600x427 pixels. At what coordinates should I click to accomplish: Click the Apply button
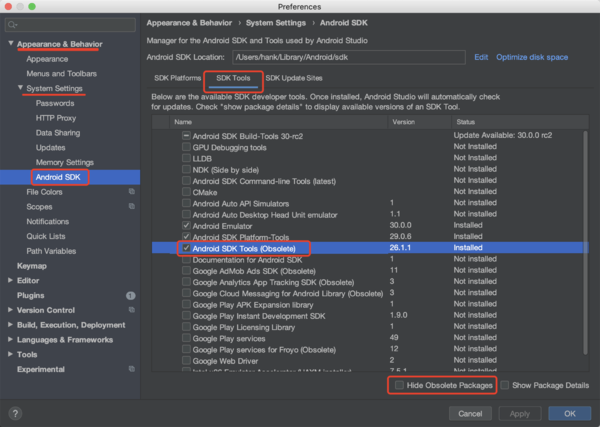point(520,414)
